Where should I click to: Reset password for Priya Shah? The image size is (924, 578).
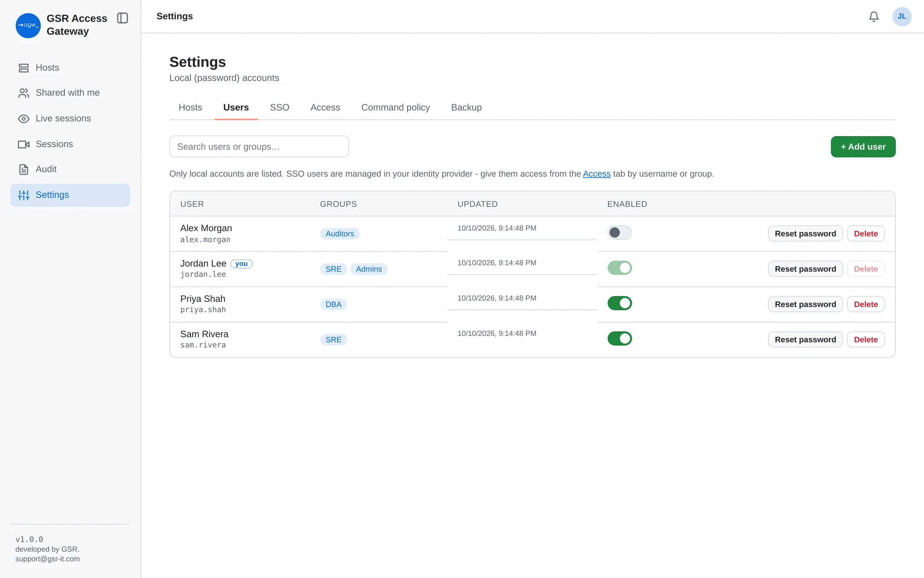805,304
